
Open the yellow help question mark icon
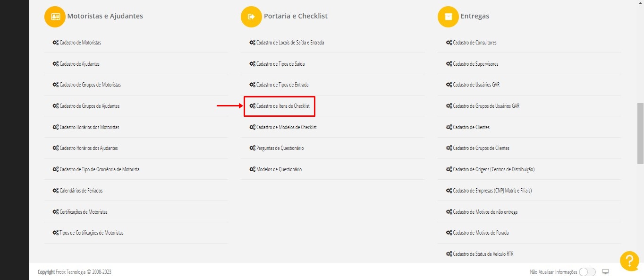(x=629, y=261)
